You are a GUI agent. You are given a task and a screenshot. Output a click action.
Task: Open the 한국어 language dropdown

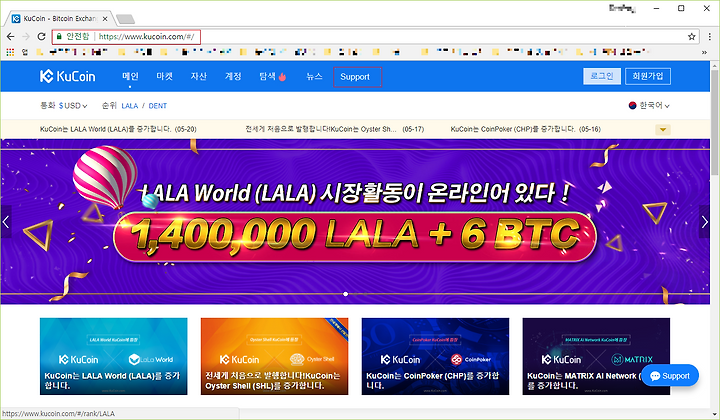649,106
